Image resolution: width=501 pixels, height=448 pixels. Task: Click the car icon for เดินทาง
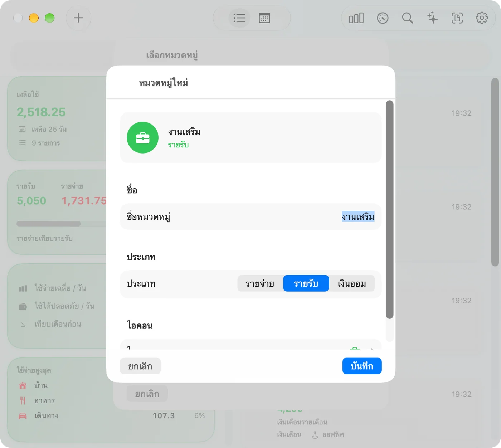tap(23, 416)
